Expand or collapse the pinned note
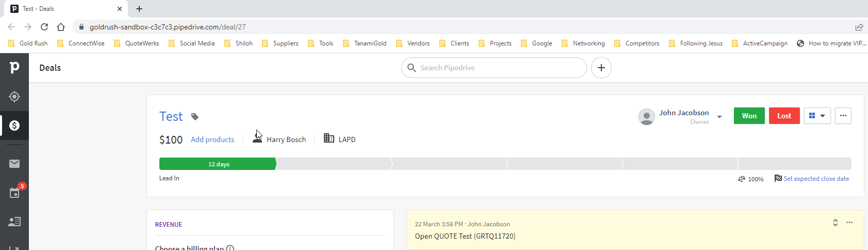The width and height of the screenshot is (868, 250). [835, 223]
